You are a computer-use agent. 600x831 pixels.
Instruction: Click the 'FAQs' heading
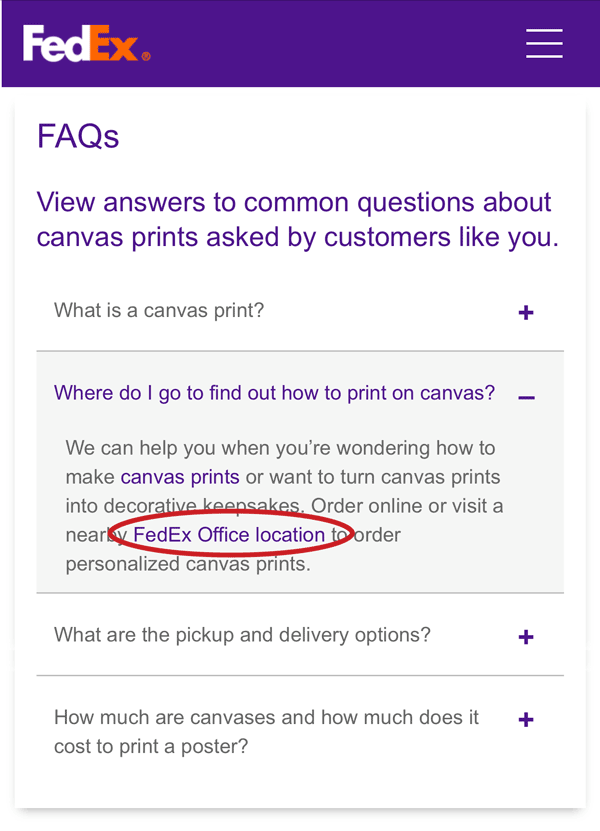coord(78,136)
